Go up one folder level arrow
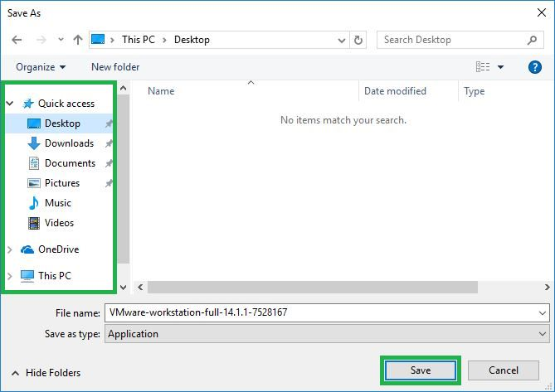Viewport: 555px width, 392px height. point(77,40)
